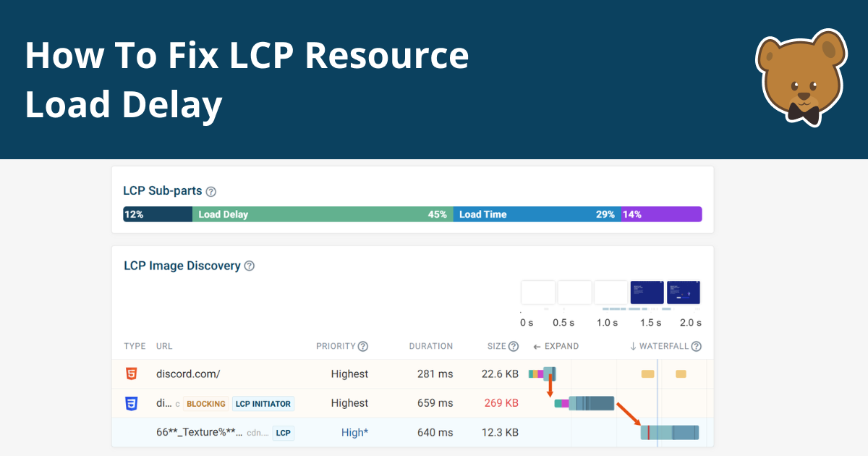Click the LCP INITIATOR badge

(263, 403)
